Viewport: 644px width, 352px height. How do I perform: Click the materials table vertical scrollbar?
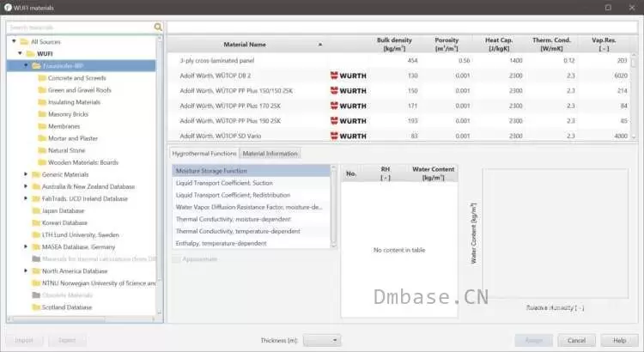point(634,96)
